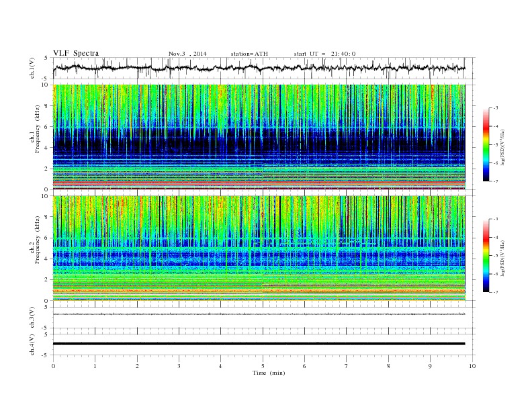
Task: Click the ch.1 voltage waveform trace
Action: point(259,68)
